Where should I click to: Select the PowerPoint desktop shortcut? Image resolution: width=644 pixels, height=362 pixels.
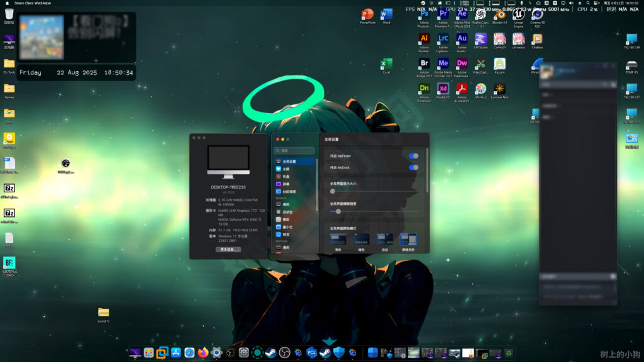pos(367,16)
